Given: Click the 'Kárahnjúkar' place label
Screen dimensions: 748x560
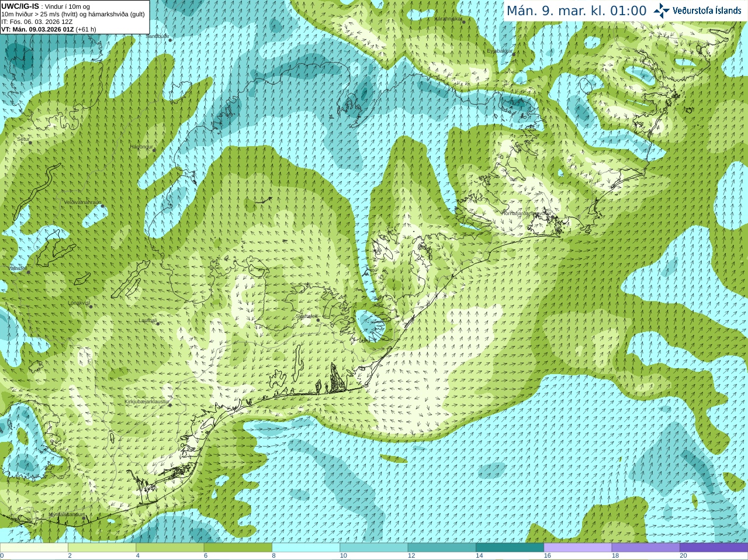Looking at the screenshot, I should [448, 19].
